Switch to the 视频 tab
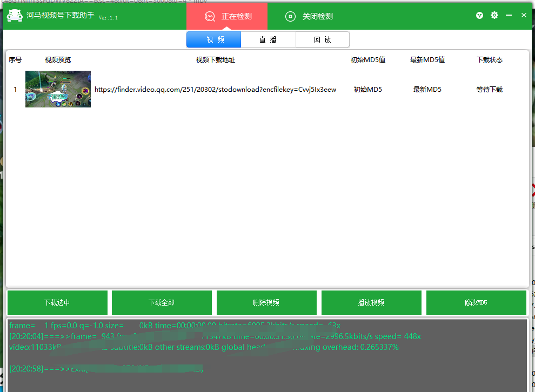 coord(214,39)
